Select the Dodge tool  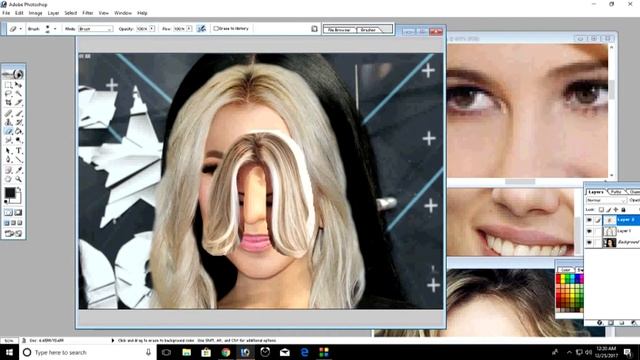pos(18,140)
